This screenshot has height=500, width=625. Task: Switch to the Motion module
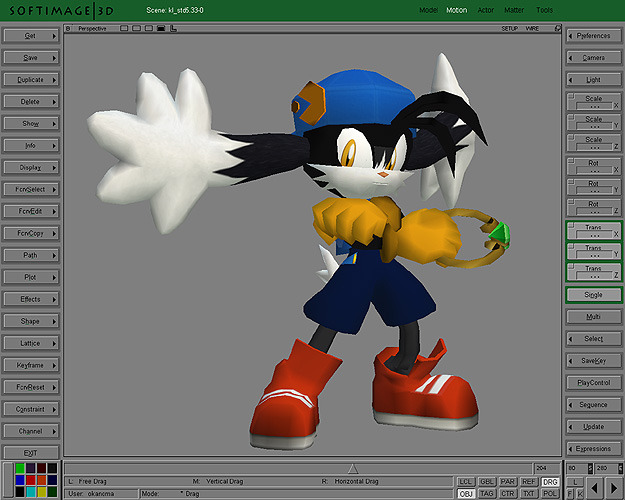pyautogui.click(x=456, y=10)
